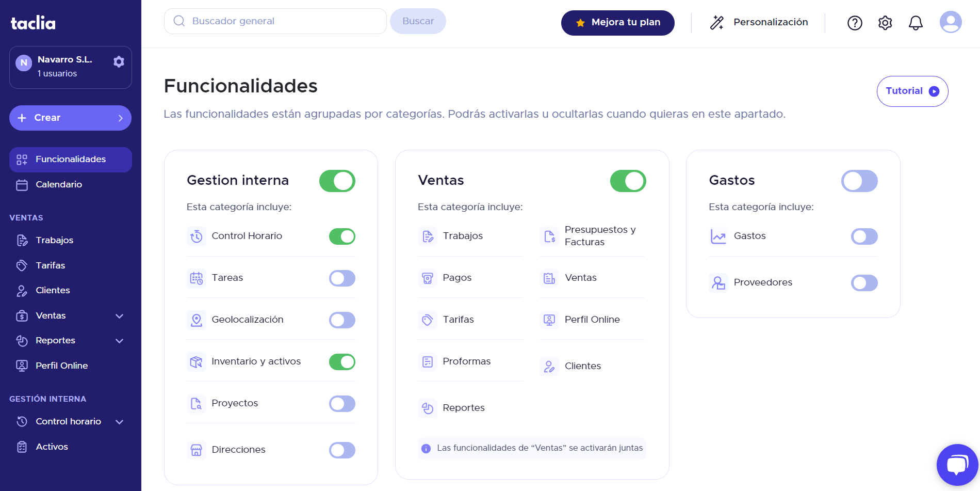Open the help question mark icon

point(855,23)
